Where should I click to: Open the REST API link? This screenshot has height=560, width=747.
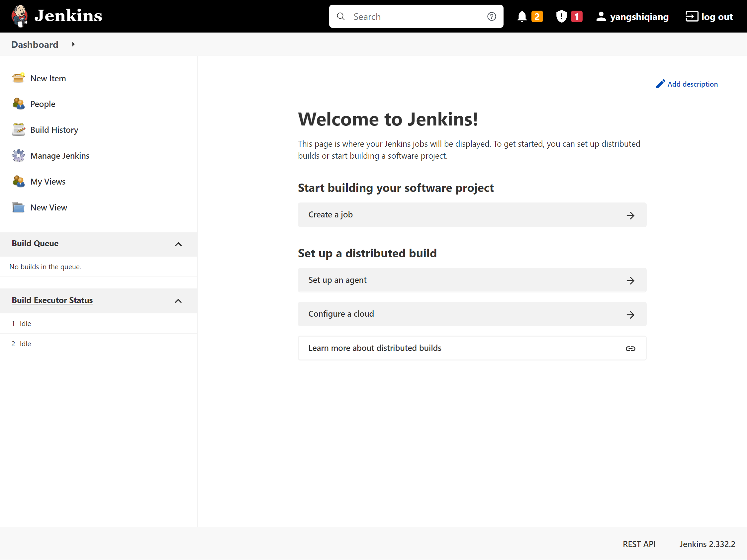(639, 544)
